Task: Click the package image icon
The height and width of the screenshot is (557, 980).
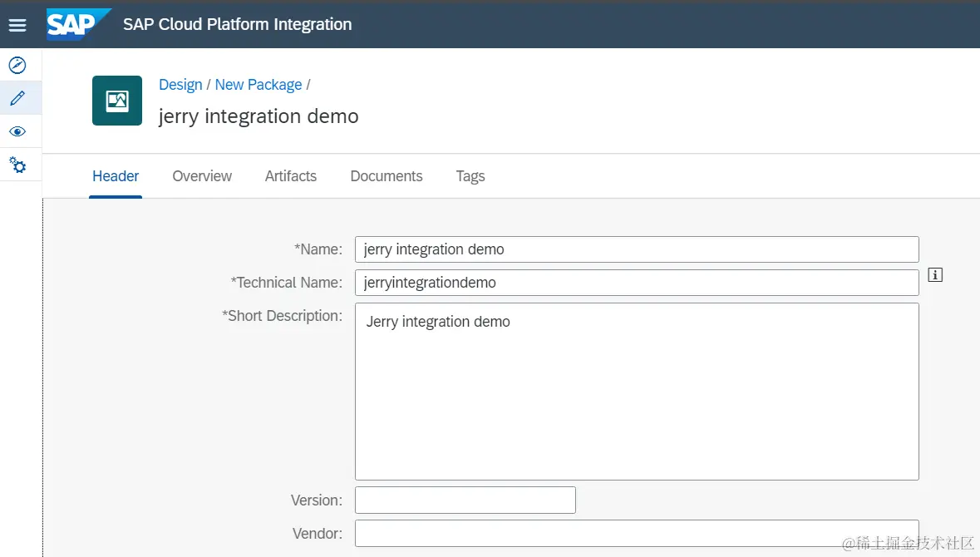Action: tap(117, 101)
